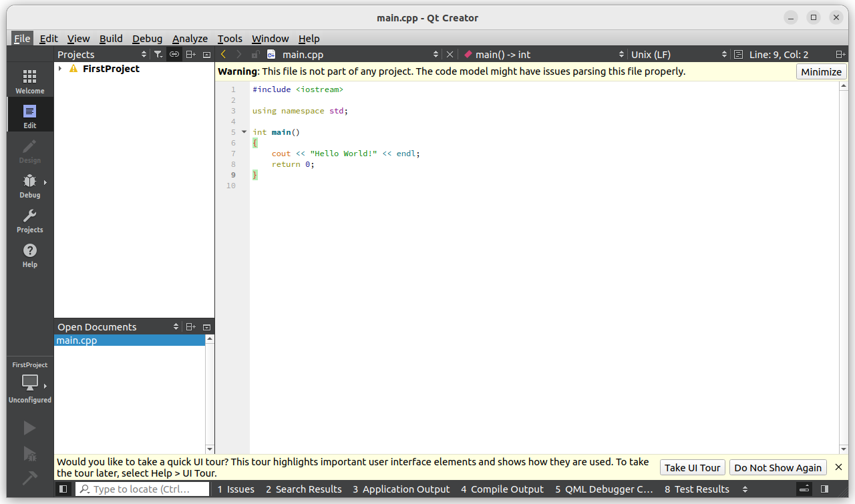Open the Projects tree filter options
855x504 pixels.
(x=158, y=55)
